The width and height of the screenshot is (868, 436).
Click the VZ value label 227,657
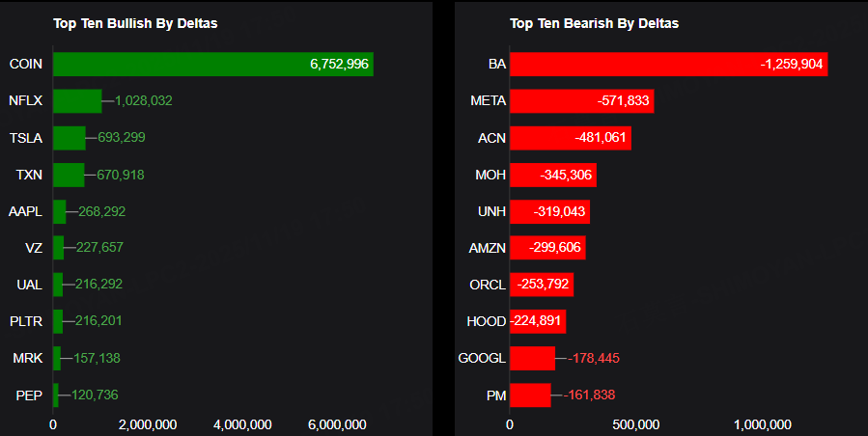99,248
